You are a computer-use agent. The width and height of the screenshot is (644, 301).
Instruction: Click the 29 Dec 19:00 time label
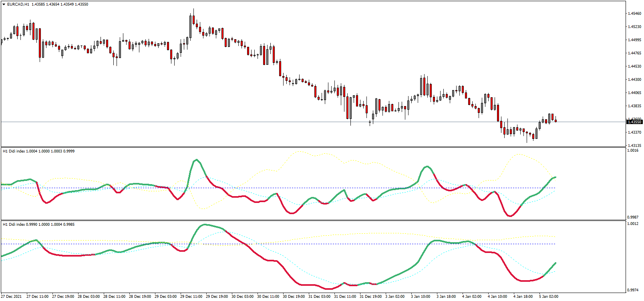(217, 297)
